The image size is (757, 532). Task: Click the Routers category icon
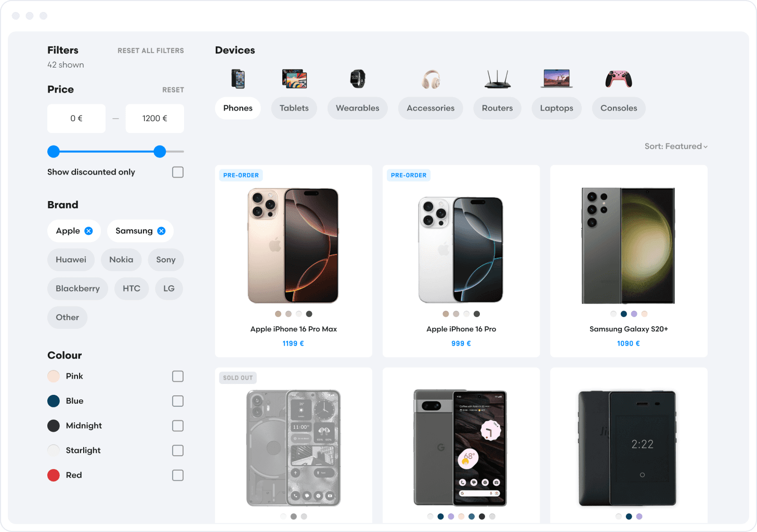[498, 79]
